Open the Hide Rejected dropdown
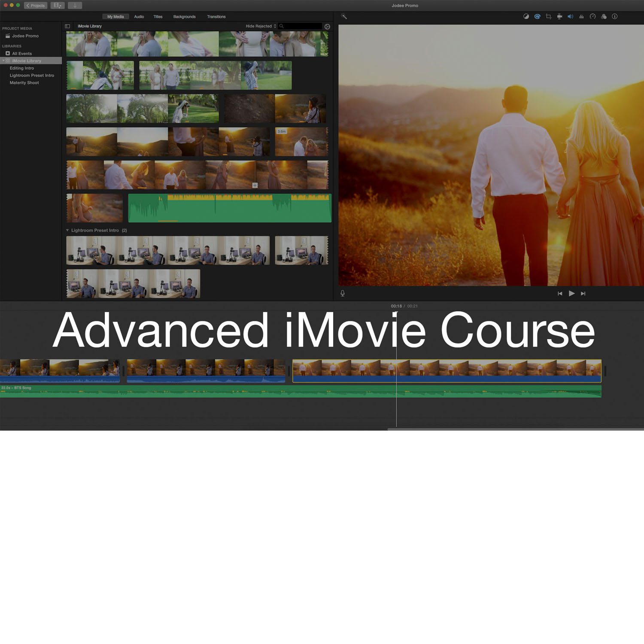644x644 pixels. tap(261, 26)
